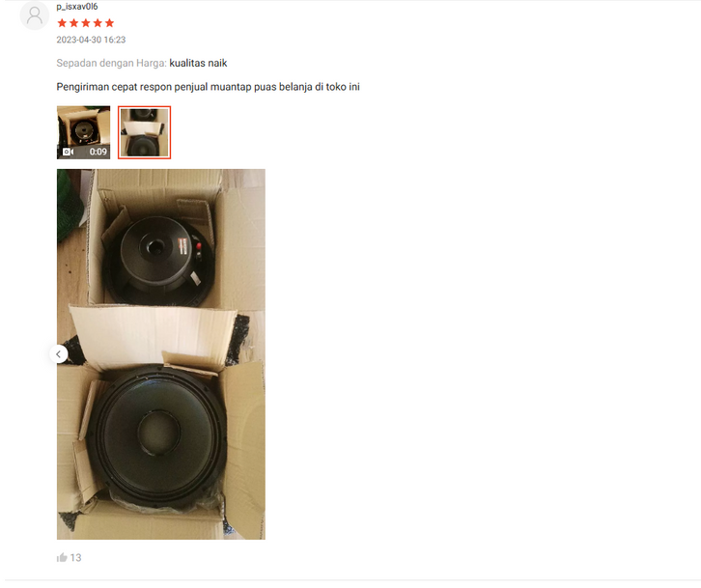Click the upper speaker in enlarged photo
Screen dimensions: 701x588
tap(158, 260)
